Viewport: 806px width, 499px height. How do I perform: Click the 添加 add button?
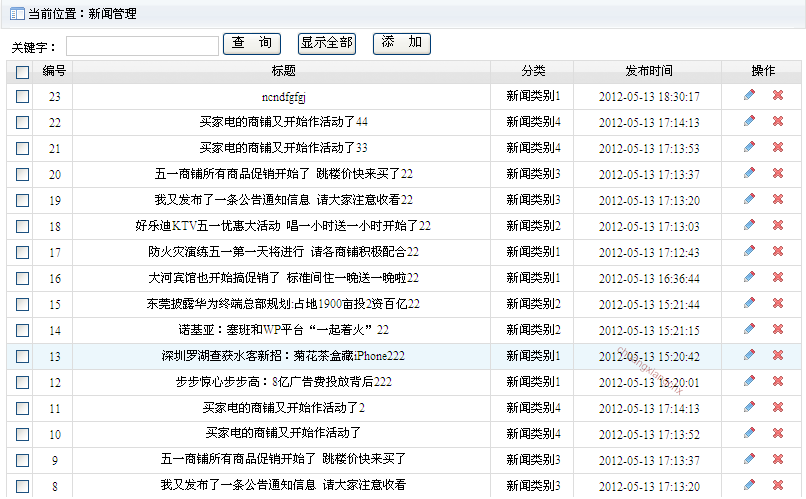pos(402,44)
